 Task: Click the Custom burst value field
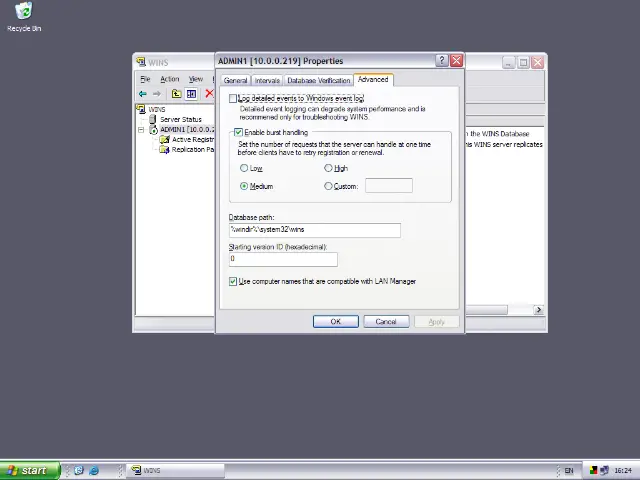point(389,186)
